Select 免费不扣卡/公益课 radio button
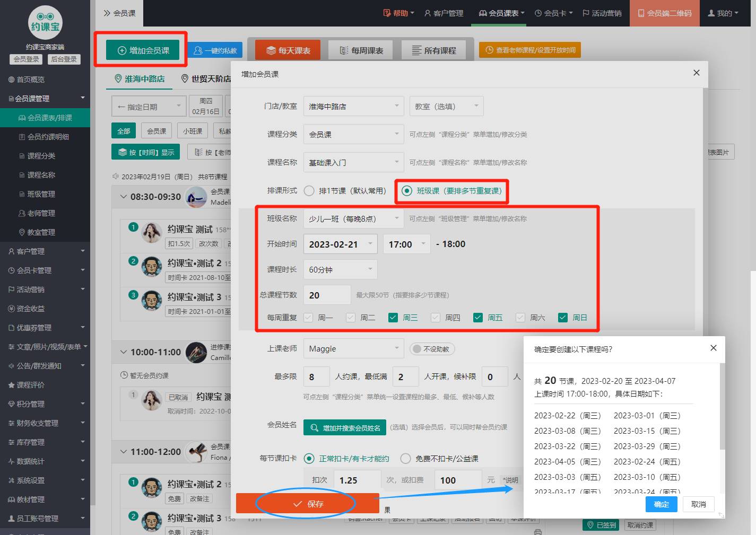Viewport: 756px width, 535px height. (405, 459)
